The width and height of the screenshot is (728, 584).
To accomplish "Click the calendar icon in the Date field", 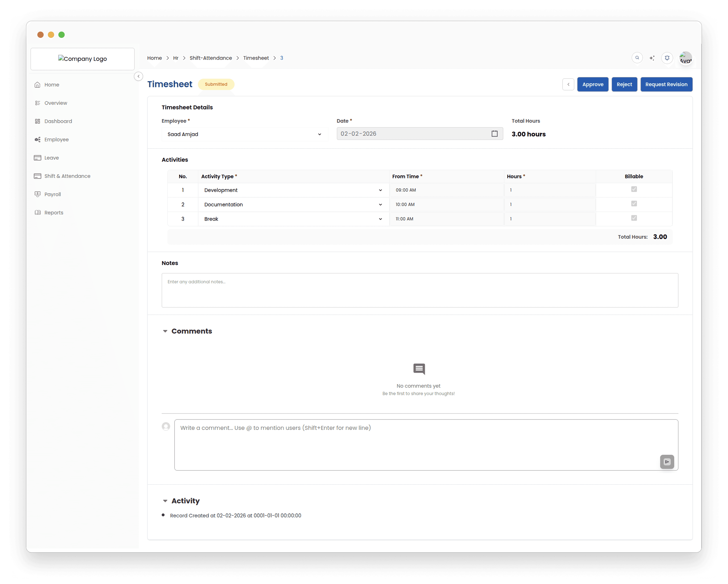I will point(494,134).
